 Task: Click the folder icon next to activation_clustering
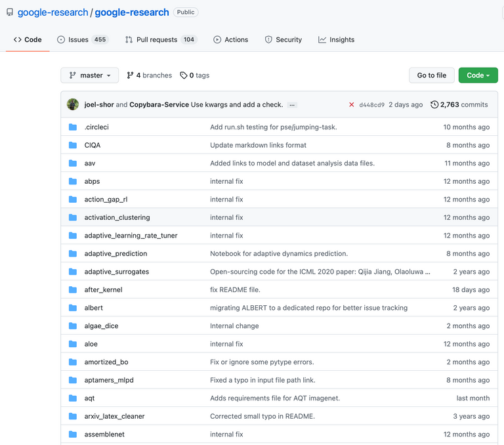[x=73, y=217]
